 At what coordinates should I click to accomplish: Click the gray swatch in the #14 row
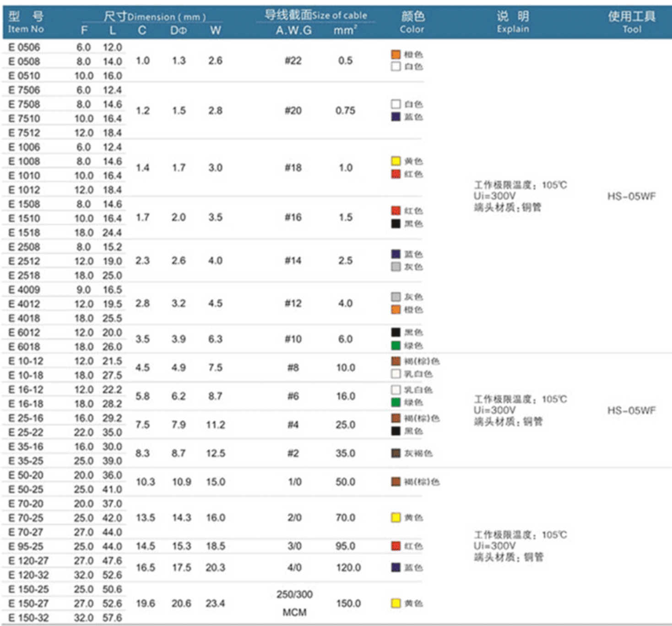pyautogui.click(x=396, y=267)
